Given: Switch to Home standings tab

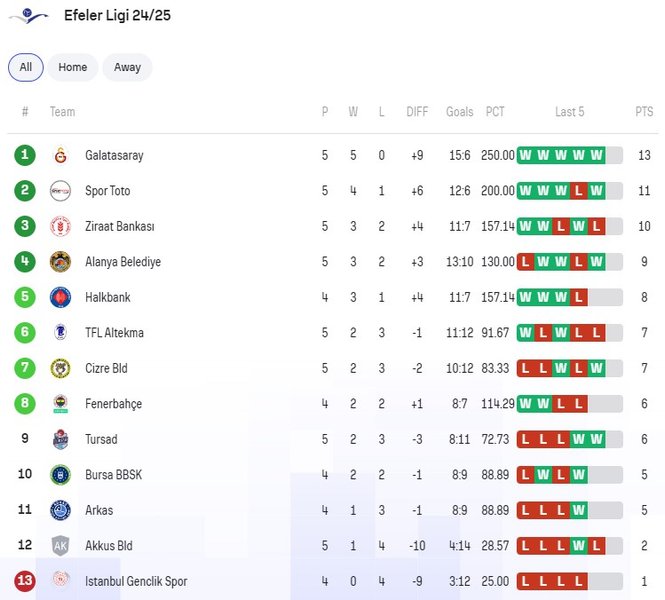Looking at the screenshot, I should (x=72, y=67).
